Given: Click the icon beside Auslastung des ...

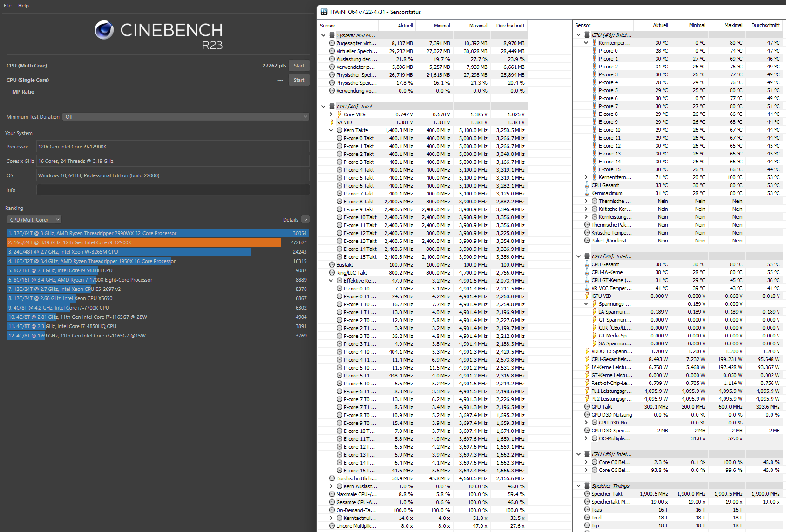Looking at the screenshot, I should 332,59.
